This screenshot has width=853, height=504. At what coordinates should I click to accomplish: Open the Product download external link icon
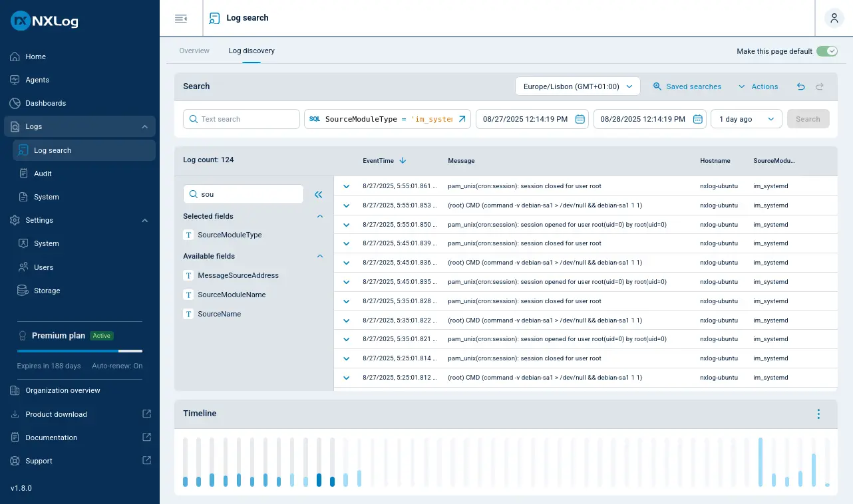coord(146,414)
